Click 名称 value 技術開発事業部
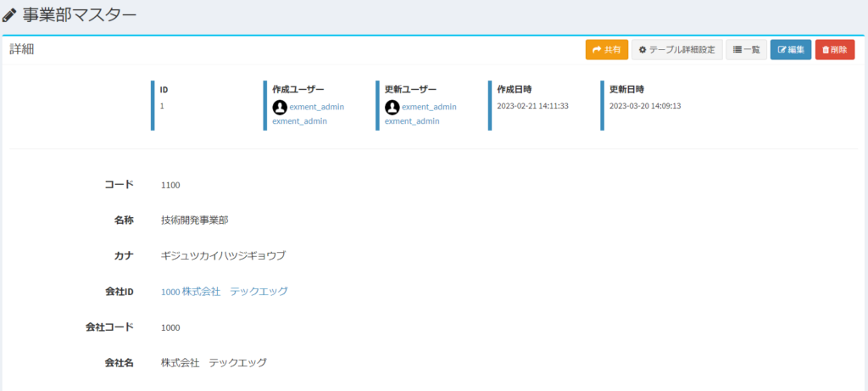868x391 pixels. click(195, 221)
